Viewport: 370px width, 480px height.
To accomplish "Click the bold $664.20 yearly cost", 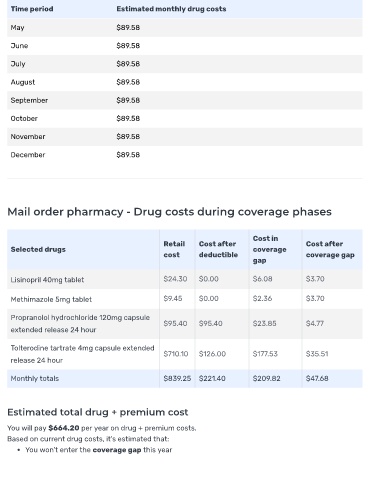I will click(64, 428).
